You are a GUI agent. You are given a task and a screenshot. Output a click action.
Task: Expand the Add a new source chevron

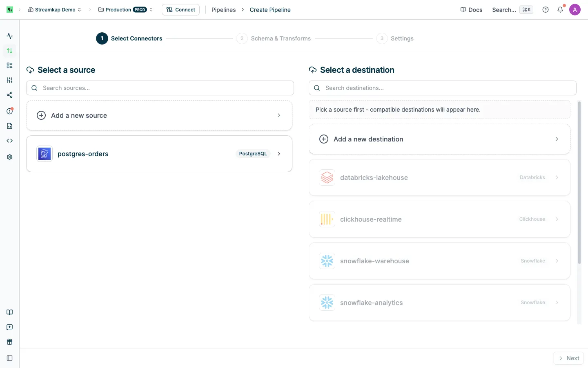(x=279, y=115)
